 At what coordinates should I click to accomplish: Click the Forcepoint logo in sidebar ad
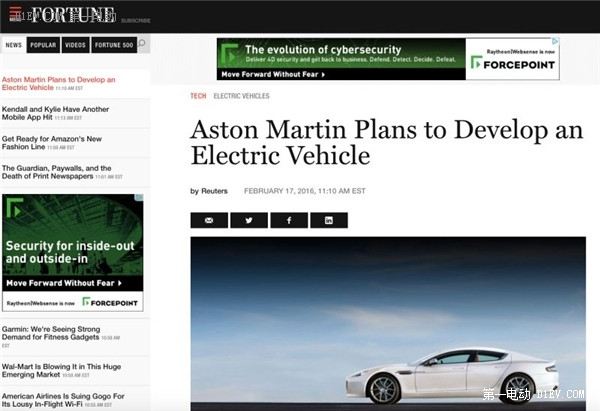[x=110, y=302]
